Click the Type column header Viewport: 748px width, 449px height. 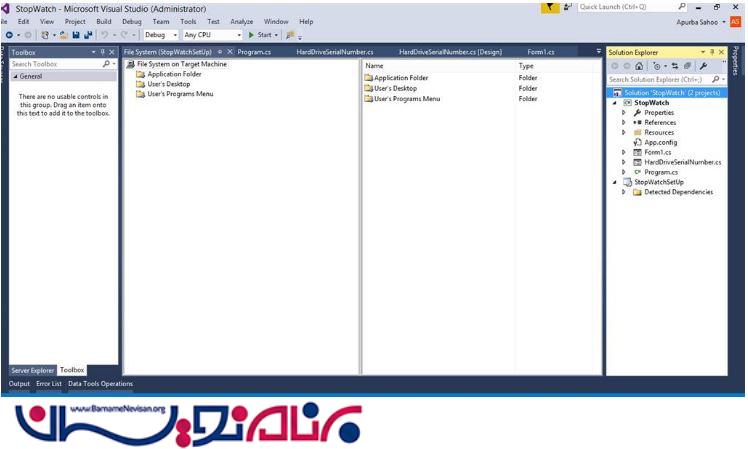click(x=526, y=66)
